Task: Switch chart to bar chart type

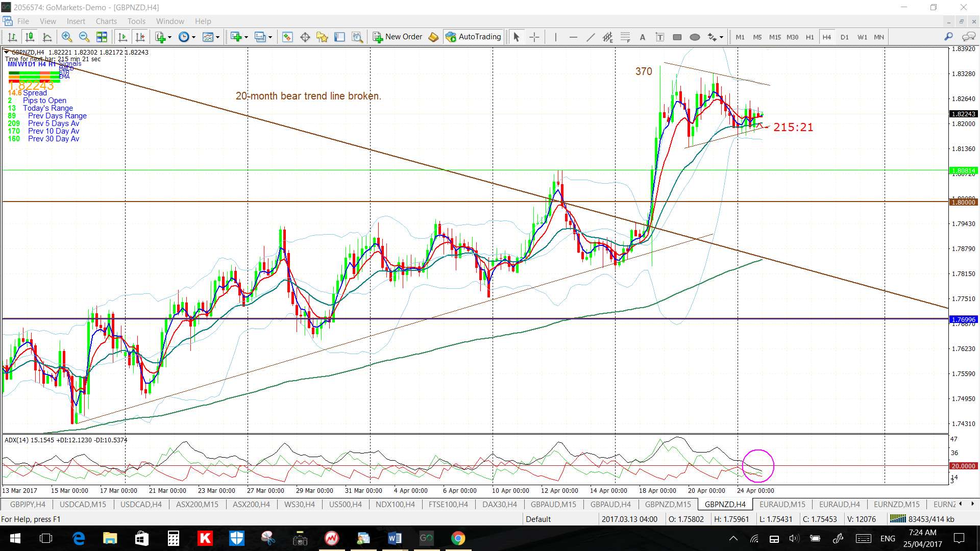Action: (13, 37)
